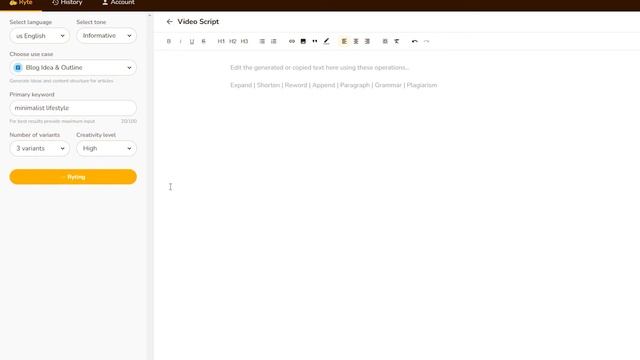Click into the editor text area placeholder

(320, 68)
